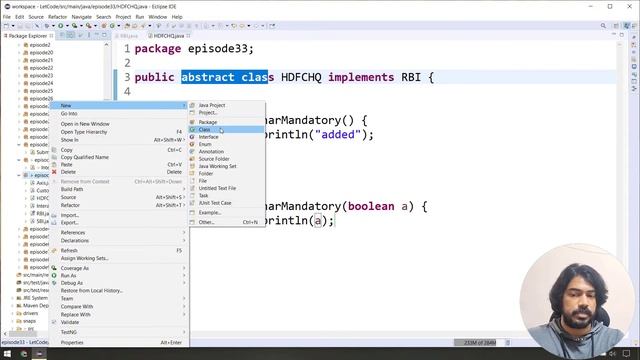Viewport: 640px width, 360px height.
Task: Expand the Build Path submenu arrow
Action: [184, 189]
